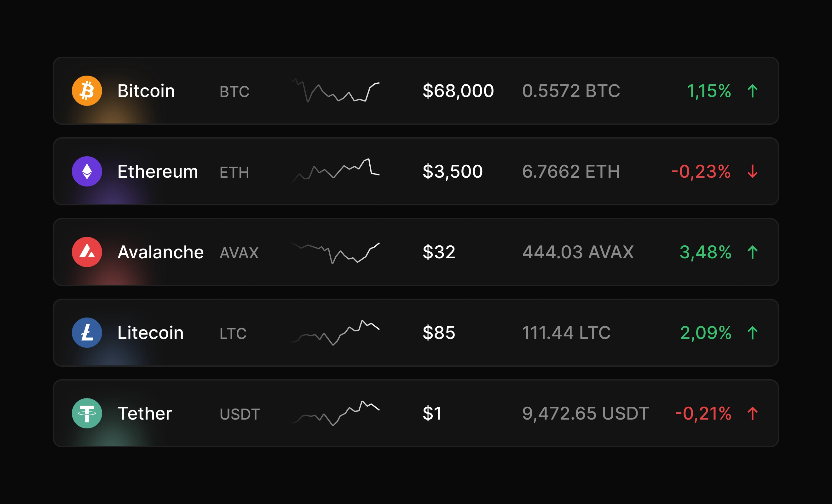Click the green up arrow beside 3,48%
The image size is (832, 504).
coord(752,252)
